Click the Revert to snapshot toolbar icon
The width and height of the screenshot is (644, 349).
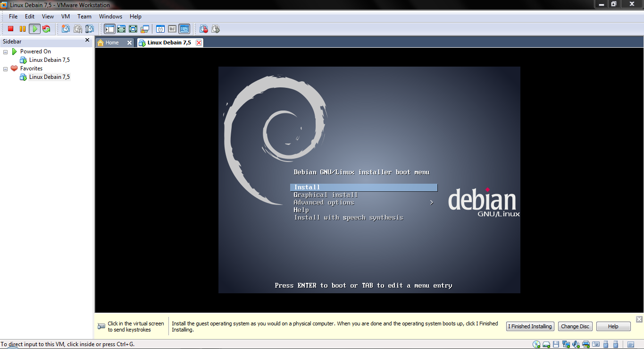pos(77,29)
